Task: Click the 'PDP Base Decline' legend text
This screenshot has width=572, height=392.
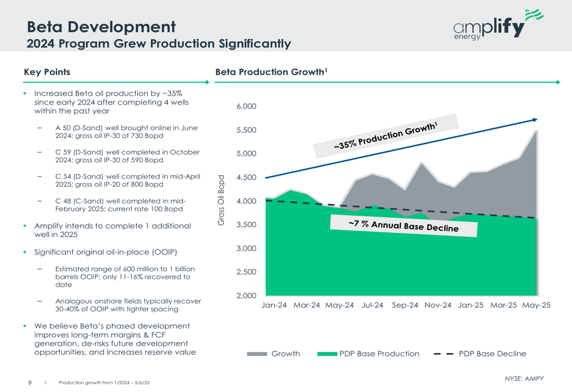Action: pyautogui.click(x=492, y=354)
